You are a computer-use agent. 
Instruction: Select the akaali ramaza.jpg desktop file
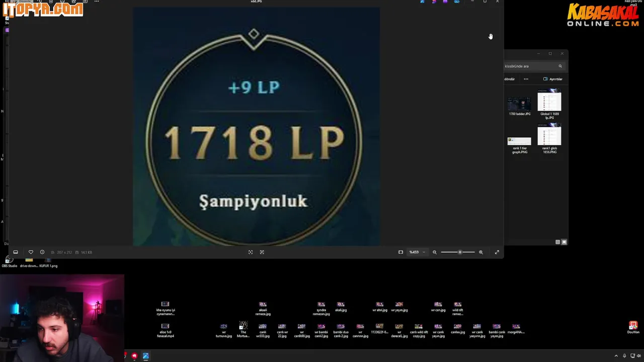(x=263, y=309)
